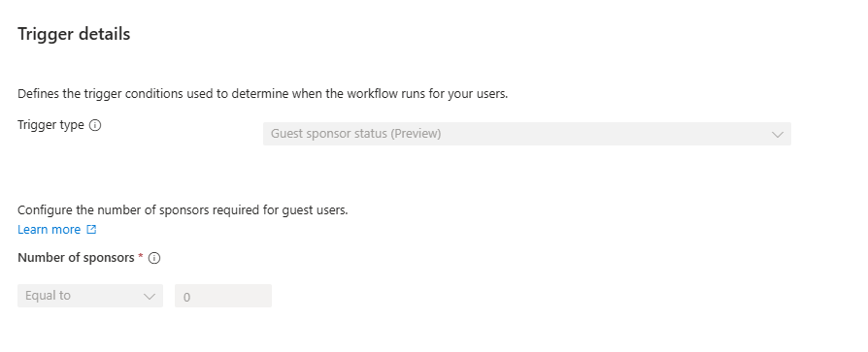This screenshot has width=868, height=352.
Task: Click the sponsor count field showing 0
Action: pos(223,296)
